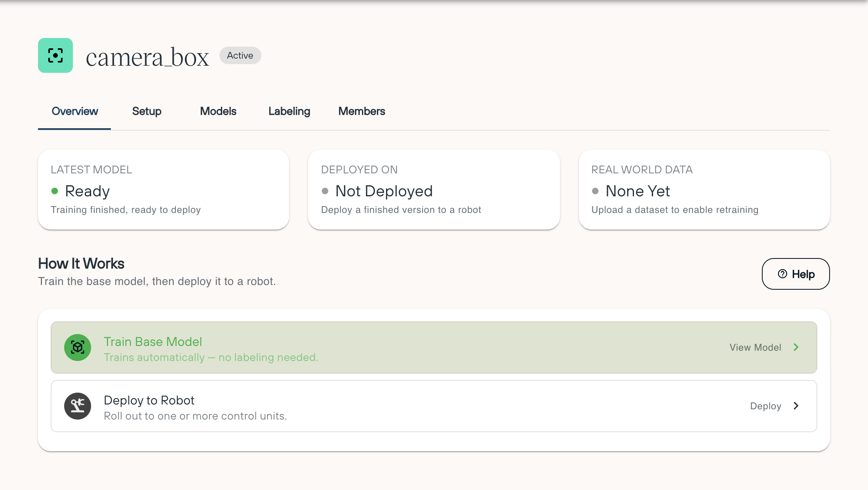Click the question mark icon in Help
This screenshot has width=868, height=490.
tap(782, 274)
